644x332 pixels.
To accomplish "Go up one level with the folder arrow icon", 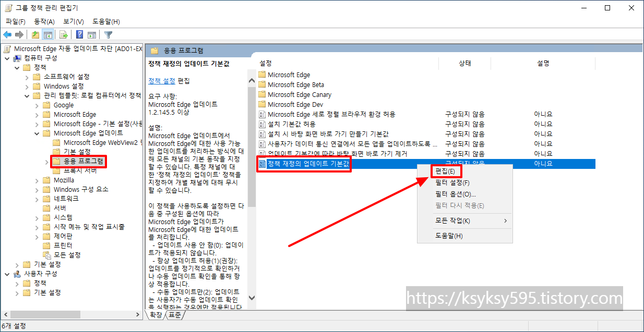I will tap(35, 35).
